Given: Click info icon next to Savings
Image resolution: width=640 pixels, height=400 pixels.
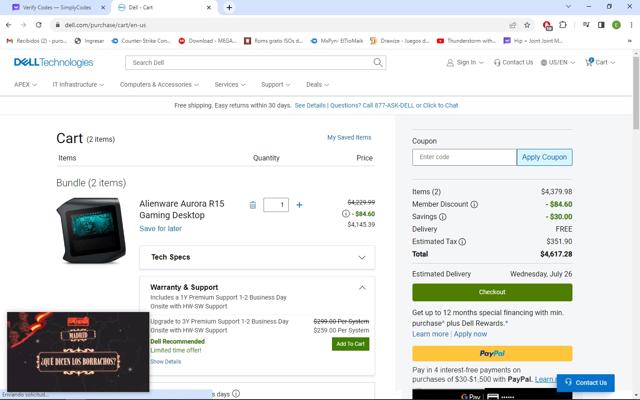Looking at the screenshot, I should (442, 217).
